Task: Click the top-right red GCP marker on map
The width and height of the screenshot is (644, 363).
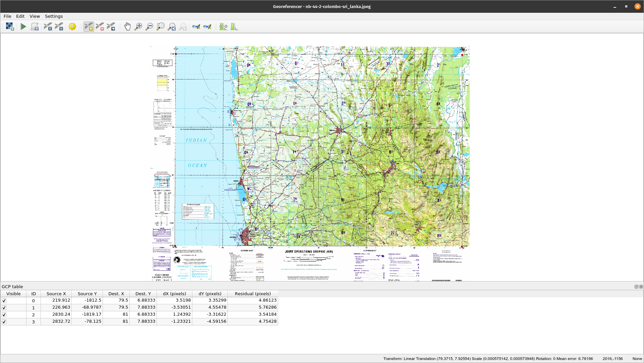Action: point(462,55)
